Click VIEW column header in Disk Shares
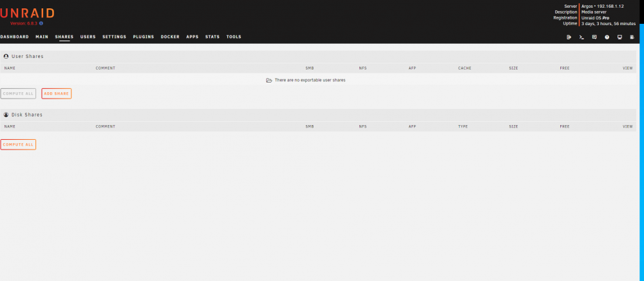 point(627,126)
